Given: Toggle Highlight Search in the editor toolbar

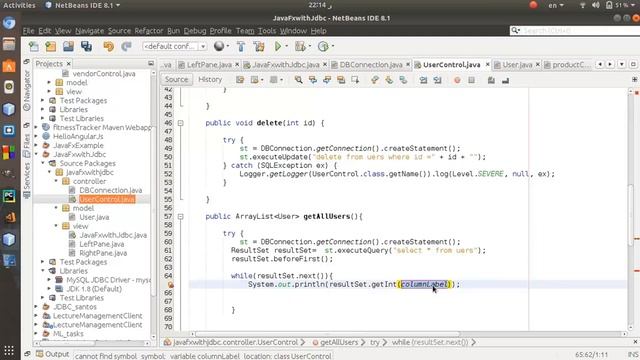Looking at the screenshot, I should click(341, 80).
